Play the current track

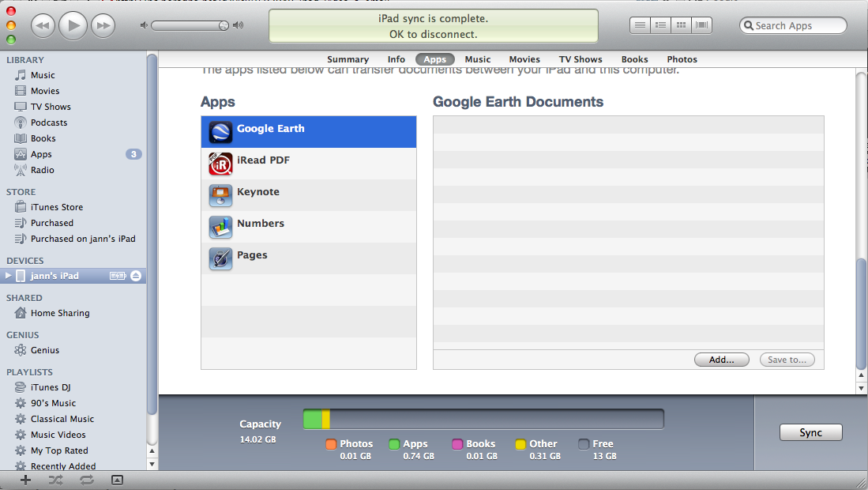click(x=73, y=25)
